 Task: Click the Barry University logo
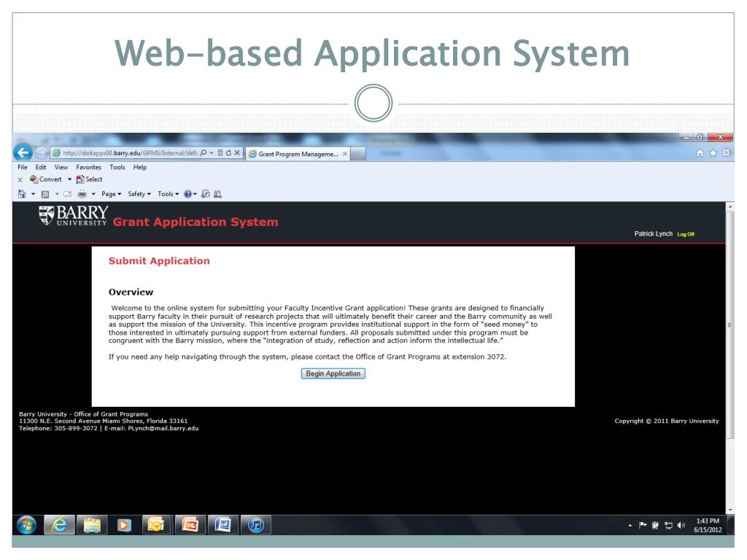pyautogui.click(x=74, y=215)
